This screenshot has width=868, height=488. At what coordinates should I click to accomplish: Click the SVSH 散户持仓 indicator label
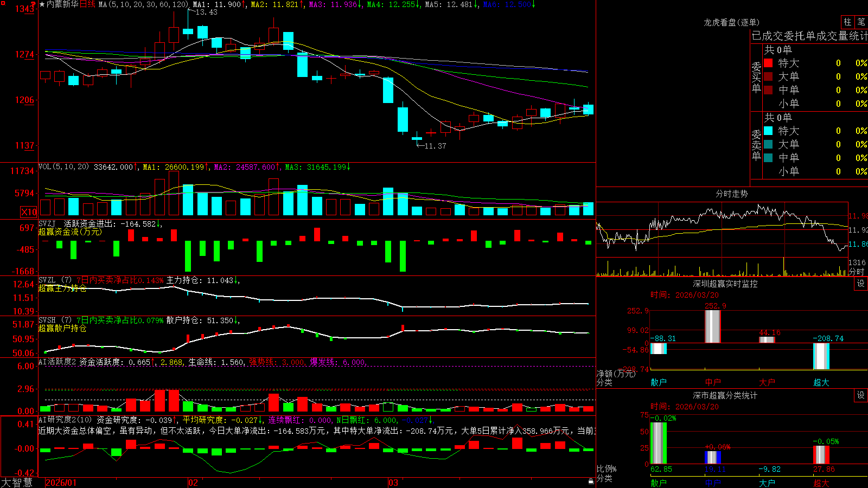47,320
